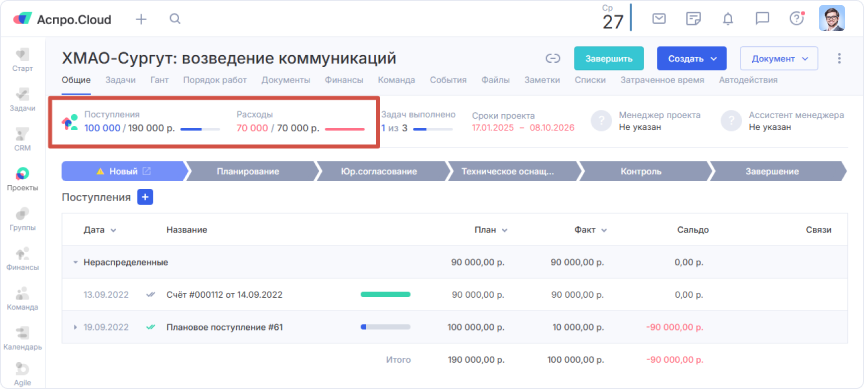Switch to the Автодействия tab
864x389 pixels.
pyautogui.click(x=748, y=80)
